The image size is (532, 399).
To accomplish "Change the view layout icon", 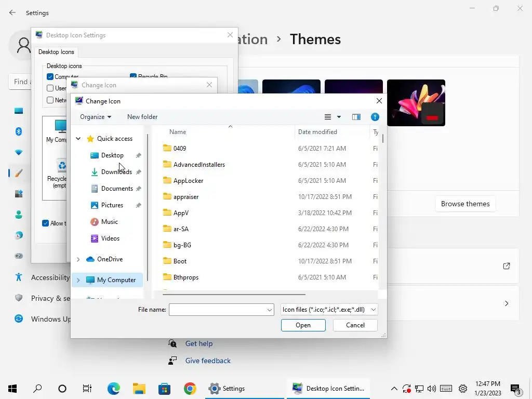I will [328, 117].
